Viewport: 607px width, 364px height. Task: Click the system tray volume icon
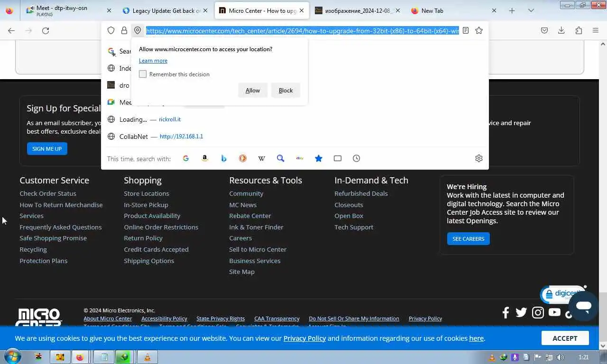coord(560,357)
